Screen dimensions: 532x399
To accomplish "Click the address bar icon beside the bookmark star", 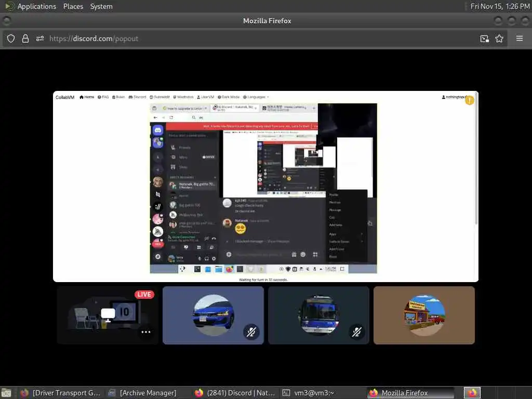I will 485,38.
